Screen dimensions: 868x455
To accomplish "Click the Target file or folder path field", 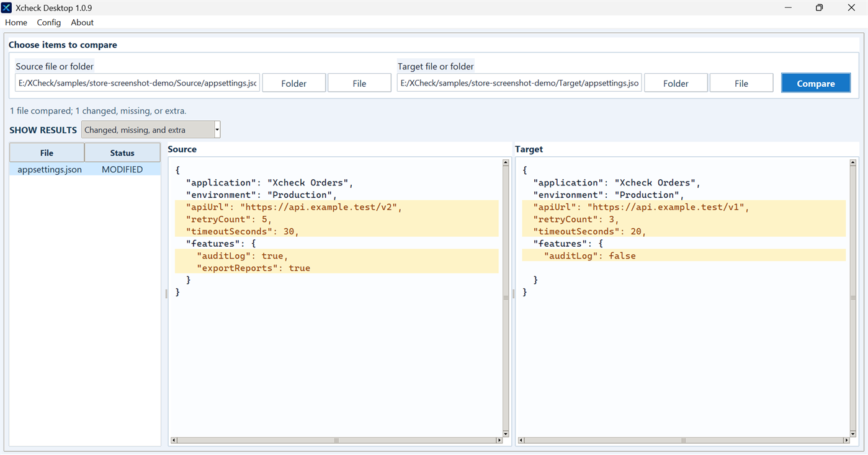I will coord(519,83).
